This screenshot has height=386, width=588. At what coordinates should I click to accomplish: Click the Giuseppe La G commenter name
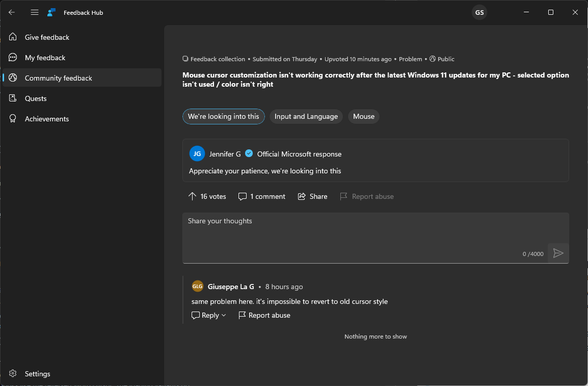pyautogui.click(x=231, y=287)
